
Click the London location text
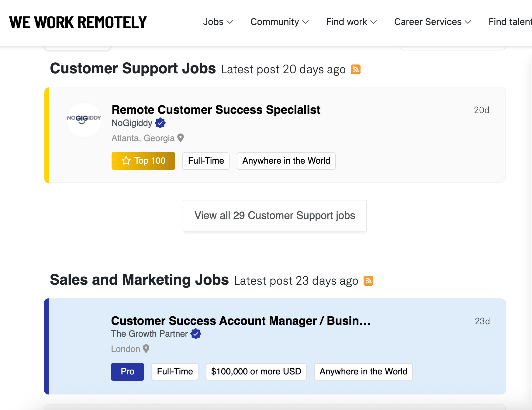[126, 349]
